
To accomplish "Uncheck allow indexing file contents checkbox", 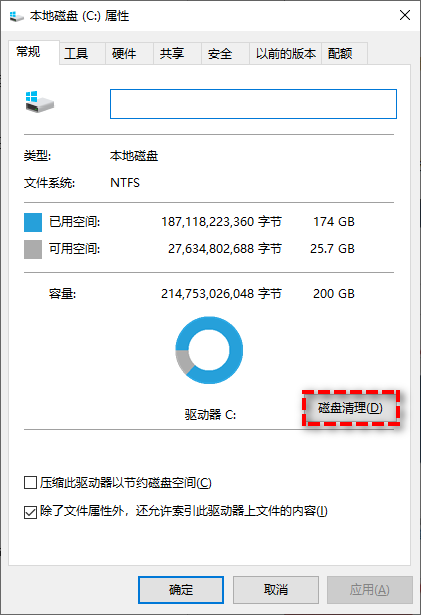I will pyautogui.click(x=31, y=512).
